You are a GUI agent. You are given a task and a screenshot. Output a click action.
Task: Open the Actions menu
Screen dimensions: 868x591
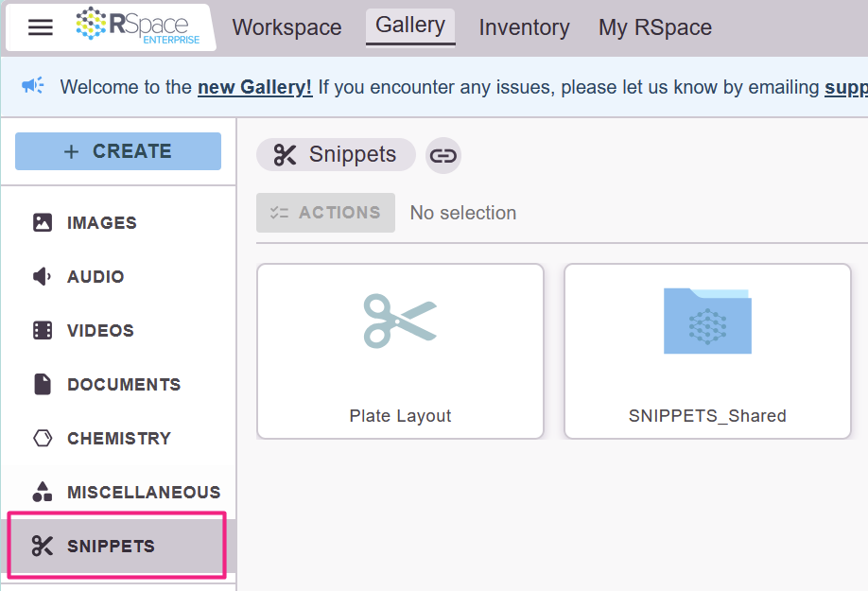coord(325,213)
